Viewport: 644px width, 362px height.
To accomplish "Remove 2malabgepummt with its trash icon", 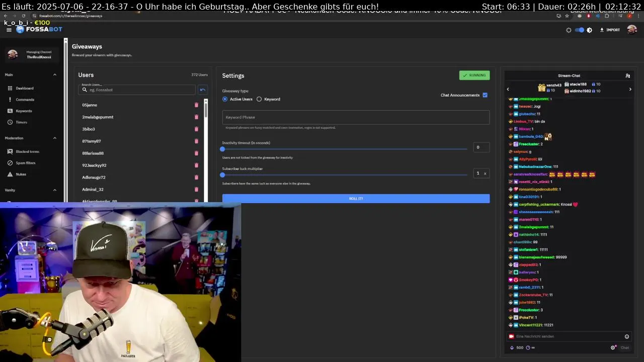I will (x=196, y=117).
